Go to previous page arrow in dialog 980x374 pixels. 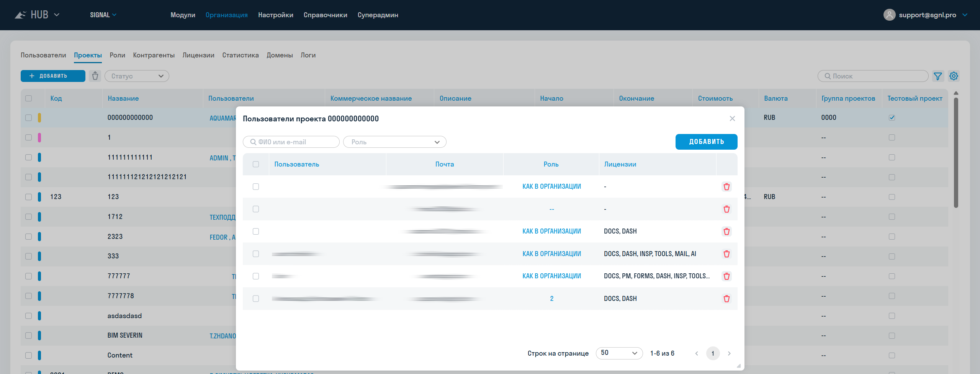pos(697,353)
